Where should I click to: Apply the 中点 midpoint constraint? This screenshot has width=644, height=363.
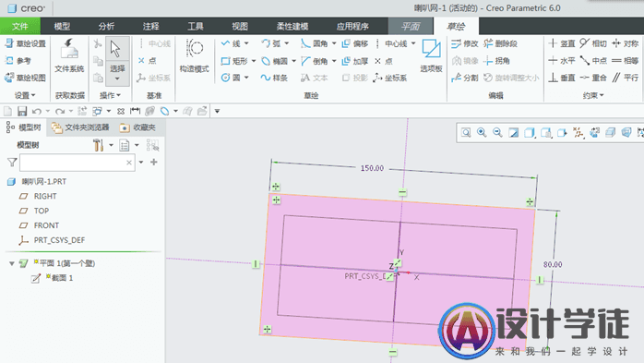593,61
